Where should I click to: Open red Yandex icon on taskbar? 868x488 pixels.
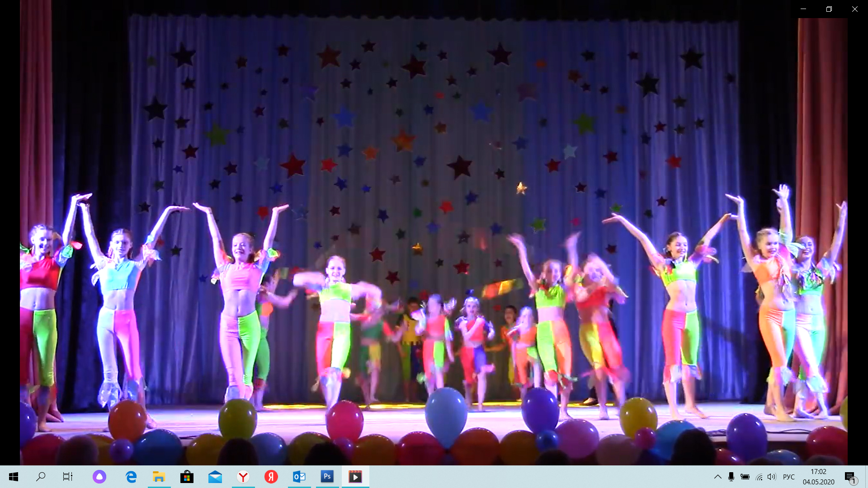click(x=271, y=477)
